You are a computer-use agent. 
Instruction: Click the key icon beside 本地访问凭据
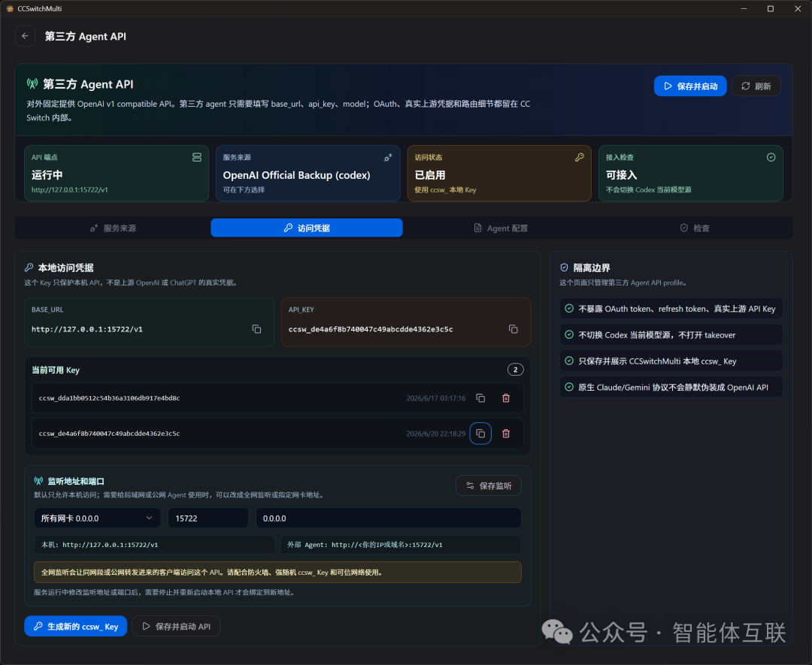click(29, 268)
